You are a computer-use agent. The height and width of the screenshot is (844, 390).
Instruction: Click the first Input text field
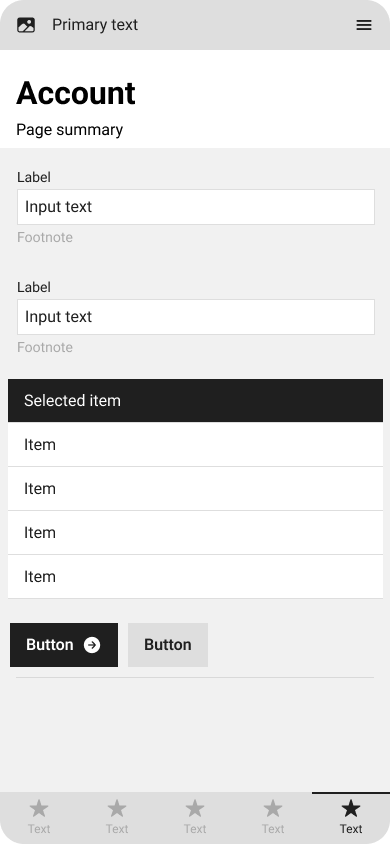pyautogui.click(x=196, y=207)
